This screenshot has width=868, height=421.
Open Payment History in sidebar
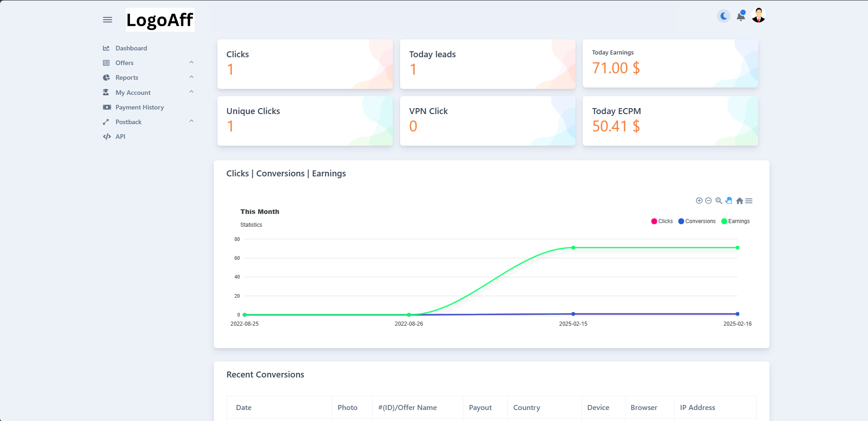(139, 107)
